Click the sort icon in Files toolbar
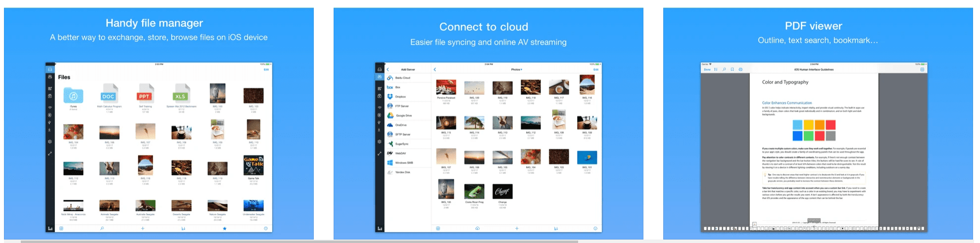This screenshot has width=980, height=243. click(183, 229)
